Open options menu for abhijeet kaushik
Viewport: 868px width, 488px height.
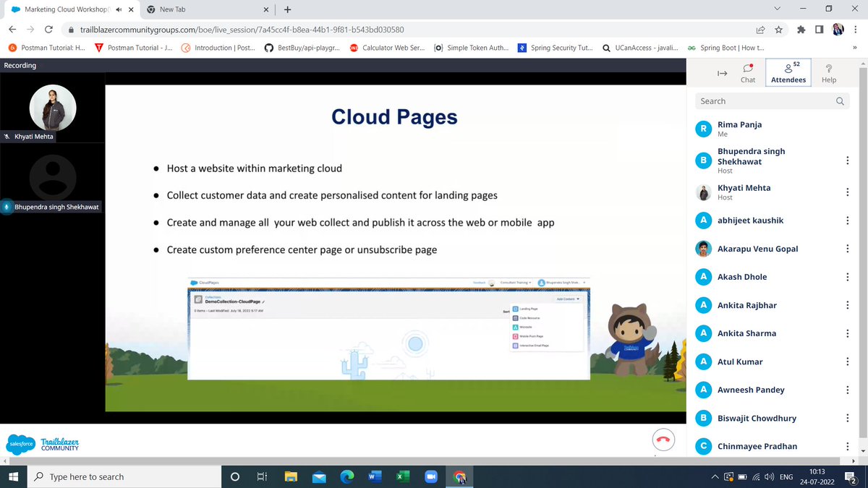coord(847,221)
